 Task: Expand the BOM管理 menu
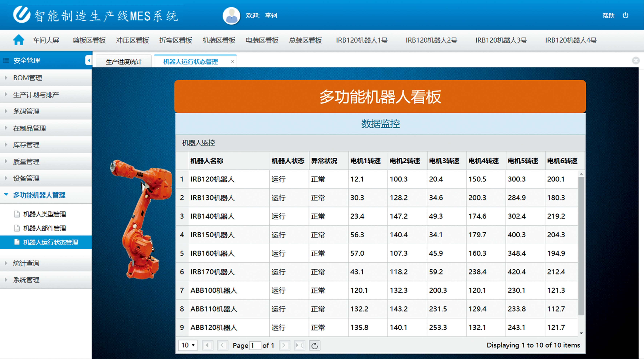click(46, 78)
